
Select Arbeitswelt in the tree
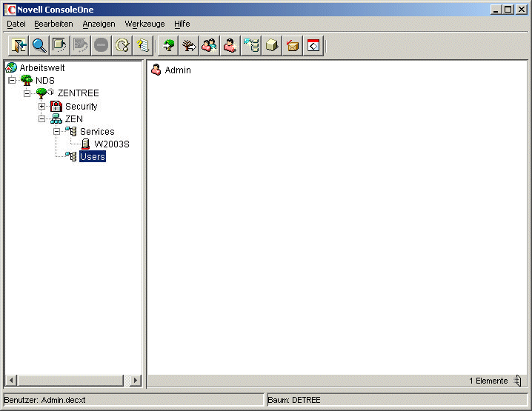click(x=42, y=68)
